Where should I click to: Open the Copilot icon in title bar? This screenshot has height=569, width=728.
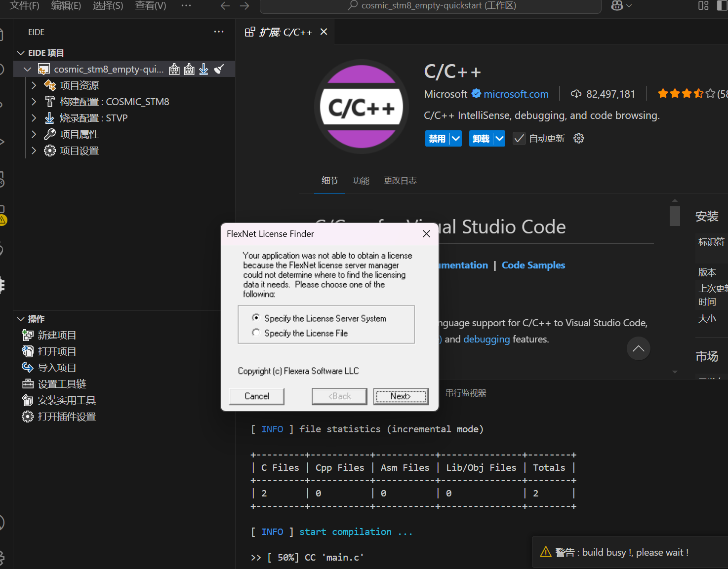(x=617, y=6)
